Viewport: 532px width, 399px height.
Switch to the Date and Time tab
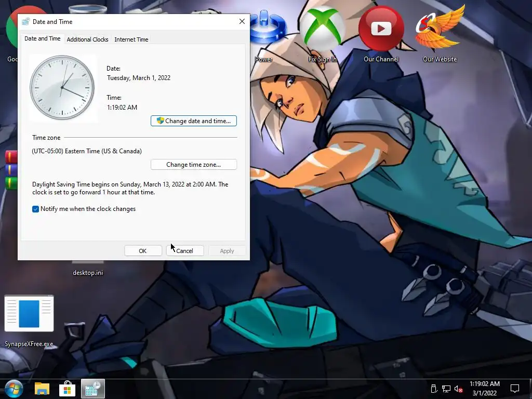point(43,38)
